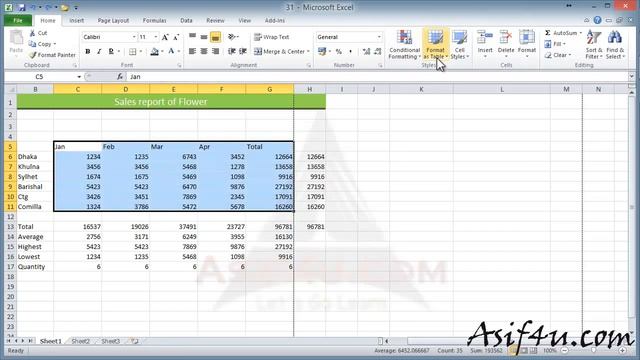Click the Borders icon
Image resolution: width=640 pixels, height=360 pixels.
pyautogui.click(x=133, y=51)
